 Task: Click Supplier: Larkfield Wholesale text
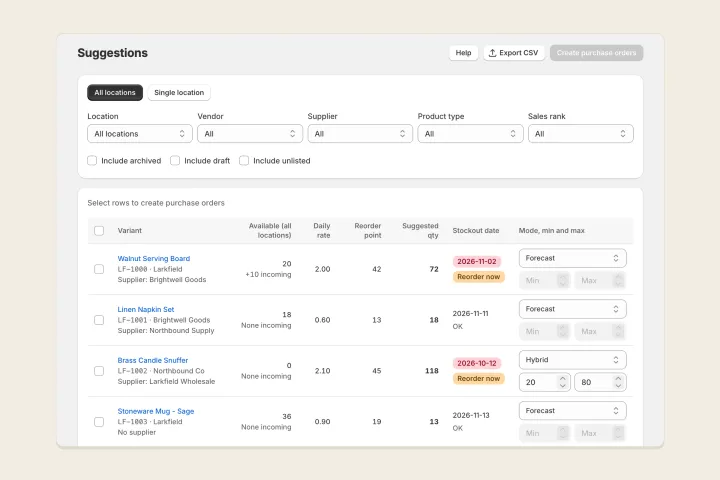[166, 382]
